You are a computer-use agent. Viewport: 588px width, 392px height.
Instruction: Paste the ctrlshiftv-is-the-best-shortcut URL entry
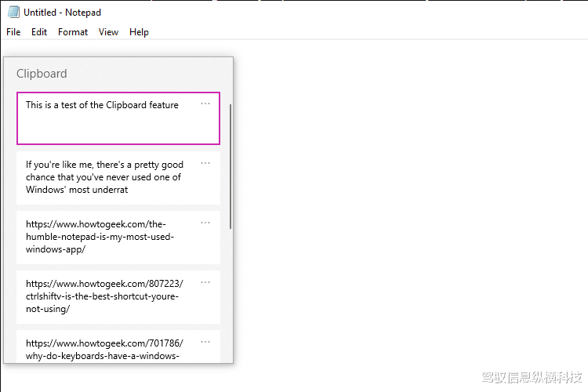click(x=118, y=297)
